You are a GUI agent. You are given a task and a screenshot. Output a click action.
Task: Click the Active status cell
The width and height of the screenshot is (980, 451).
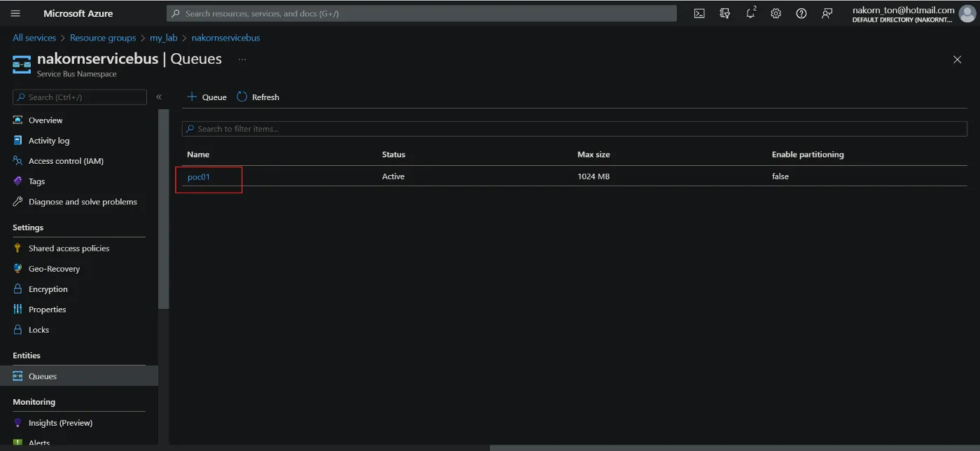click(393, 176)
